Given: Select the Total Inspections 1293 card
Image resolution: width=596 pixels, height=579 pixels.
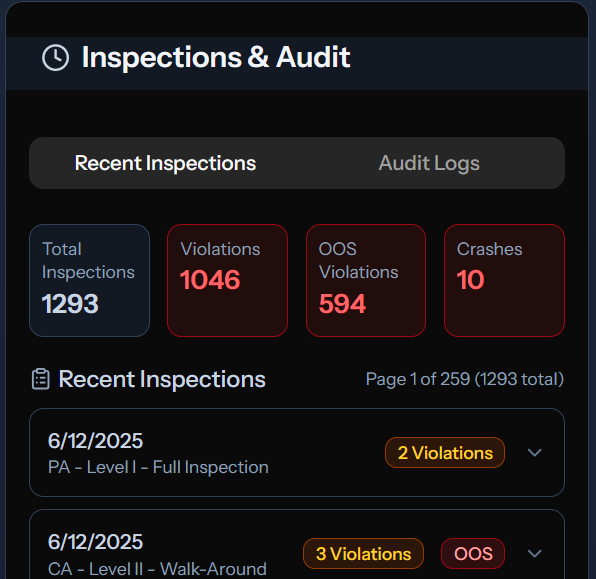Looking at the screenshot, I should pos(89,281).
